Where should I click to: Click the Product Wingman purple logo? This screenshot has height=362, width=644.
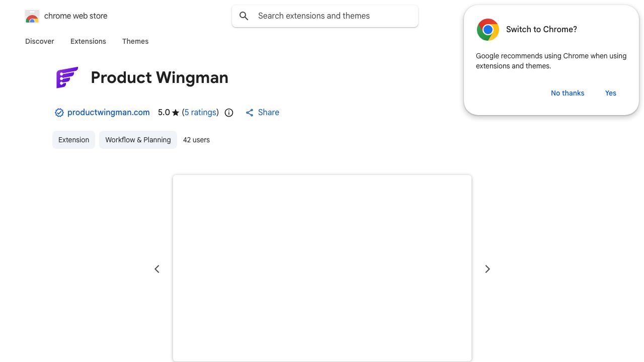click(x=67, y=77)
